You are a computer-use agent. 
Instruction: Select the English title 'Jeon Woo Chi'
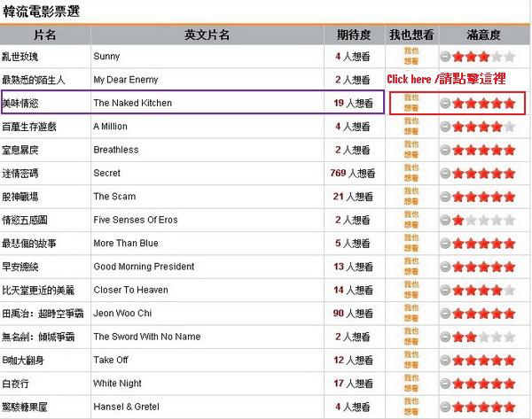pos(122,314)
